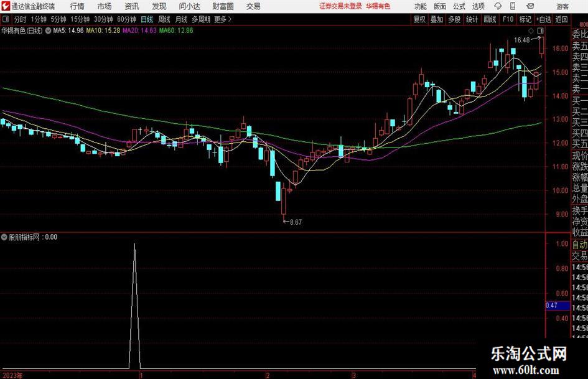588x379 pixels.
Task: Click the 证券交易未登录 login notice
Action: [340, 6]
